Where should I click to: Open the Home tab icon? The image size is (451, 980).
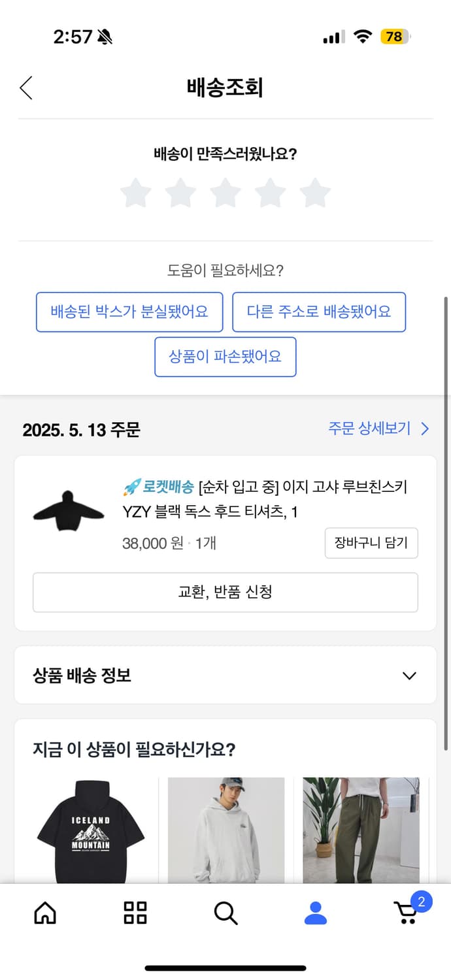pyautogui.click(x=44, y=914)
